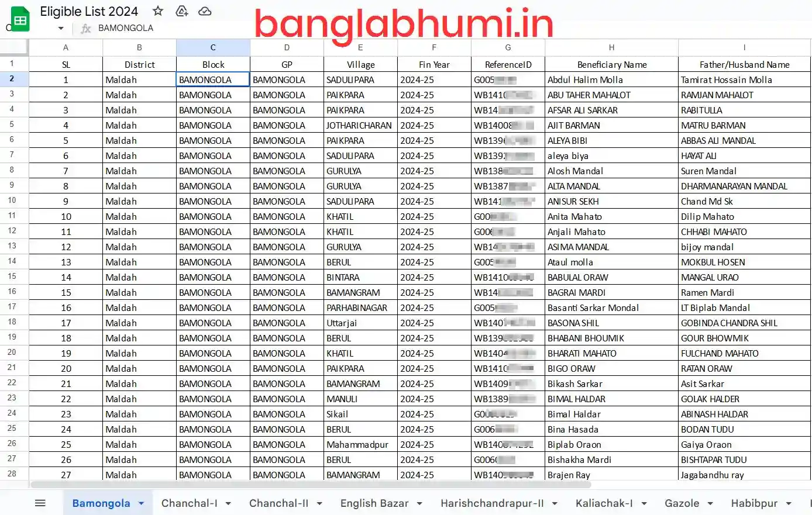The width and height of the screenshot is (812, 515).
Task: Switch to the Harishchandrapur-II sheet tab
Action: point(492,503)
